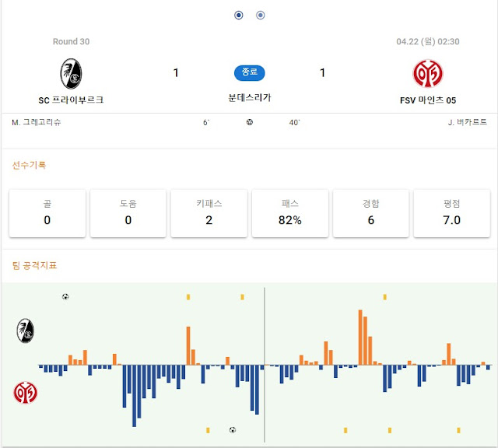Click the FSV Mainz 05 crest in match header
The width and height of the screenshot is (498, 448).
click(428, 73)
